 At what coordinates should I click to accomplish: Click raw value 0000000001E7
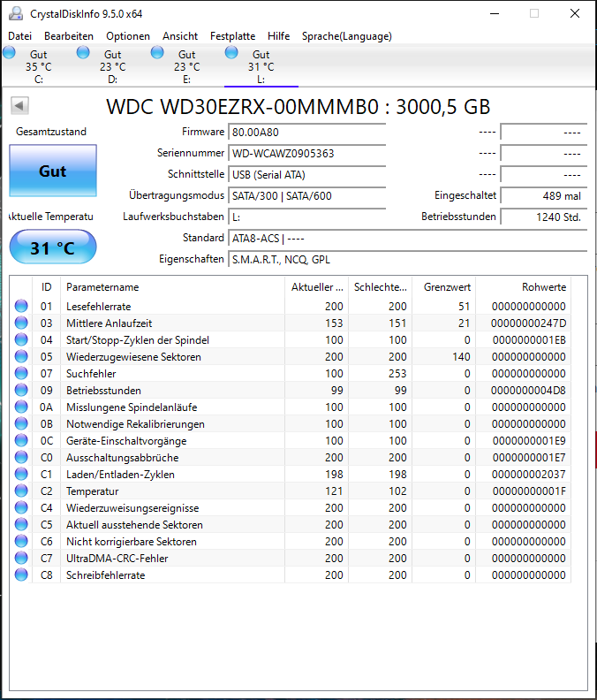[x=529, y=458]
